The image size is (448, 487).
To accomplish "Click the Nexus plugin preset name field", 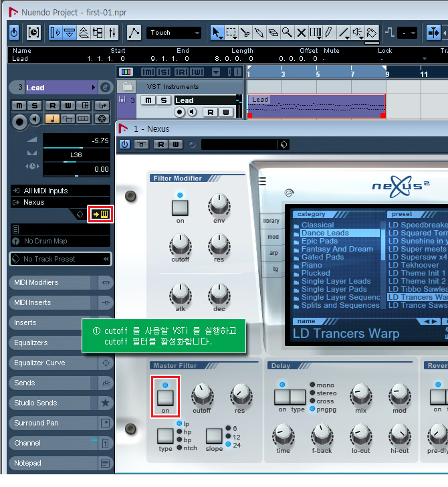I will click(x=239, y=144).
